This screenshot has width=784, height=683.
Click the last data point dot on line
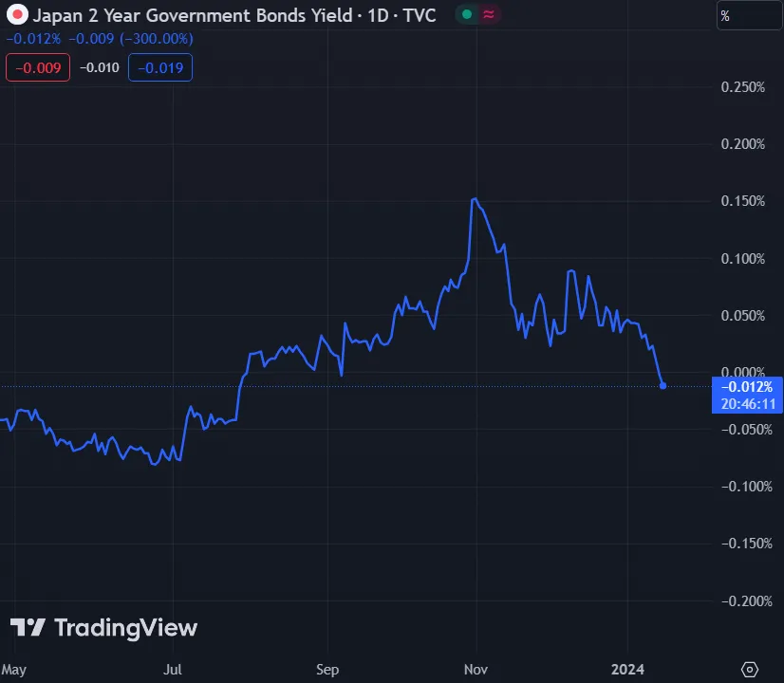tap(663, 385)
